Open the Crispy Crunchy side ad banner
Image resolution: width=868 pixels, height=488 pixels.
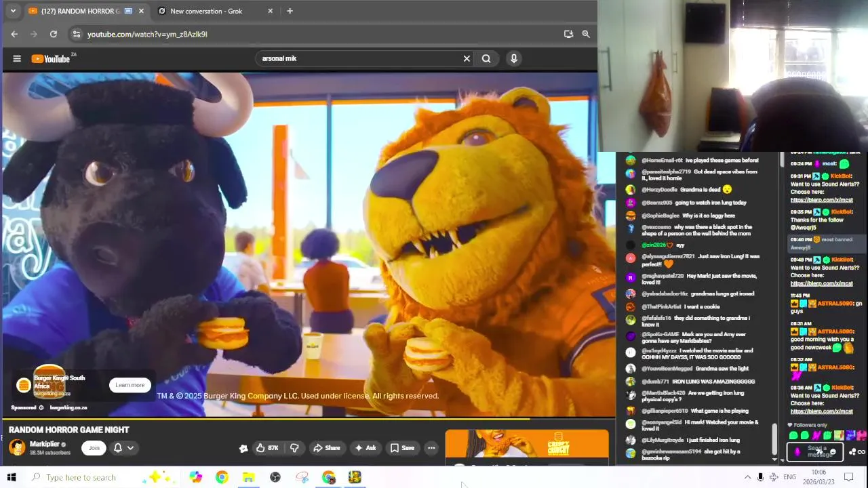(x=527, y=444)
